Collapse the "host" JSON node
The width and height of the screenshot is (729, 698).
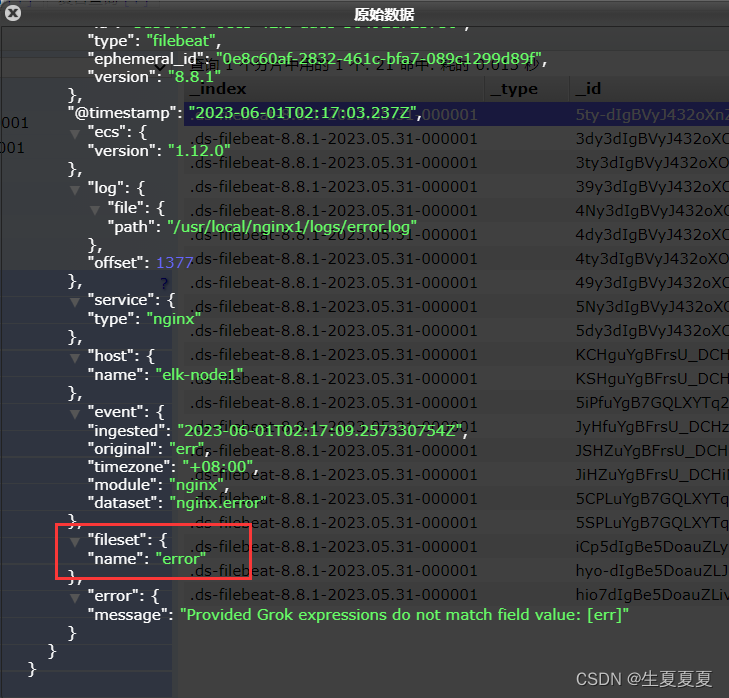click(74, 358)
